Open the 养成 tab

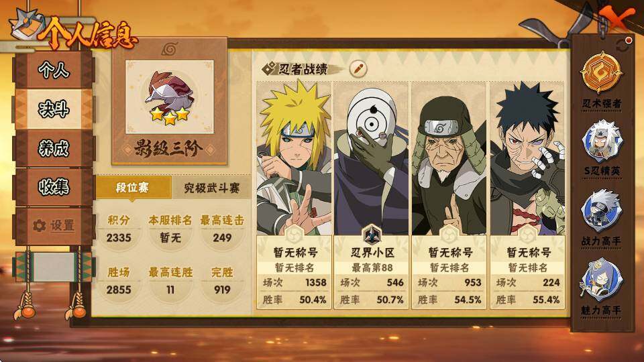coord(54,148)
